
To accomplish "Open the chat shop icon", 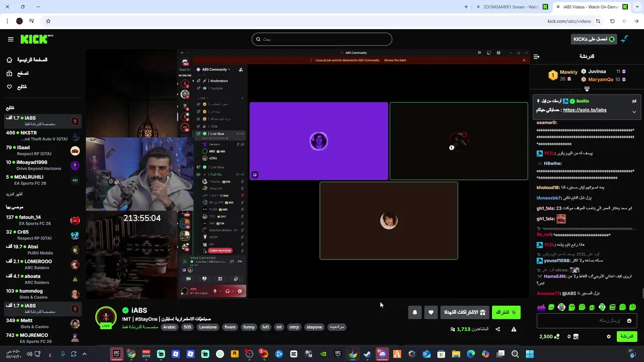I will point(576,336).
